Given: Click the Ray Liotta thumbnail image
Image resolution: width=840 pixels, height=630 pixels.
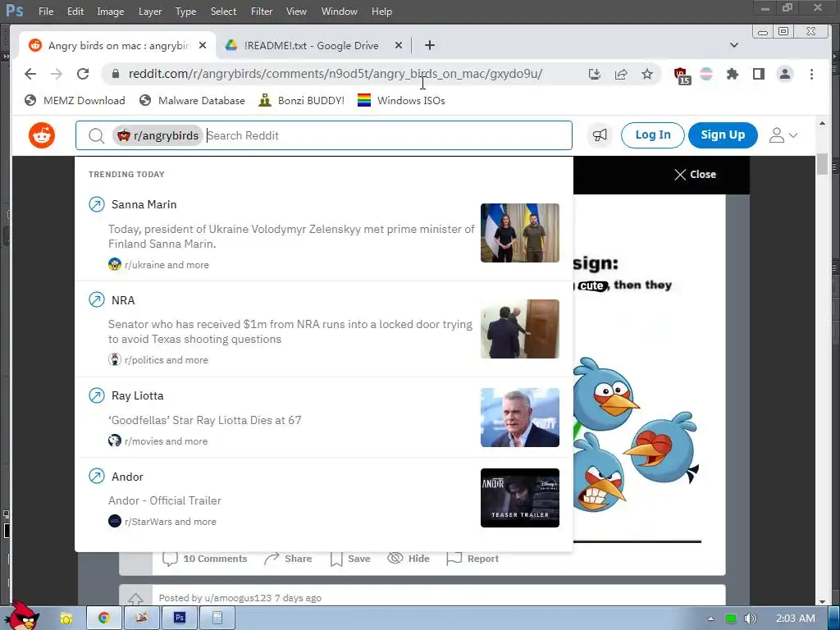Looking at the screenshot, I should point(519,418).
